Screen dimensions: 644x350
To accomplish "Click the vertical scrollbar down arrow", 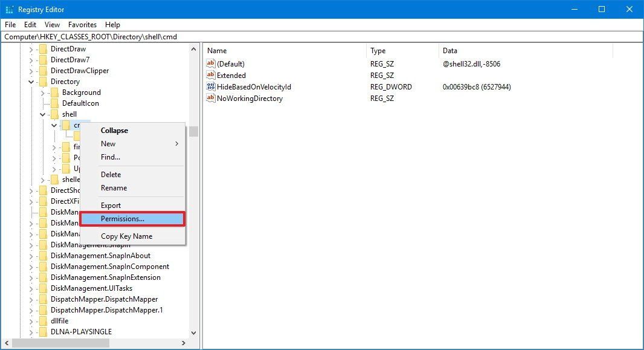I will pyautogui.click(x=193, y=332).
